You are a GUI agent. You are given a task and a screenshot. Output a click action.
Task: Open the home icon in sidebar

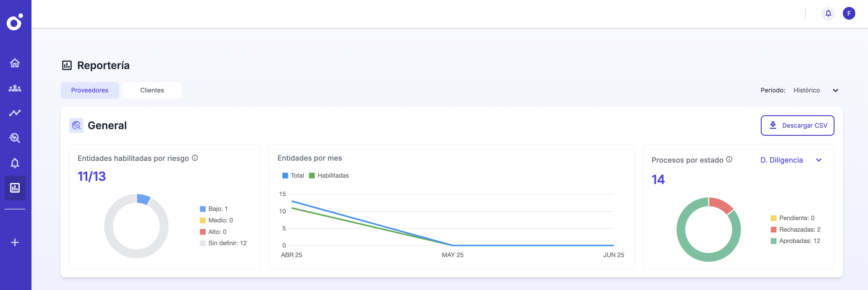pos(15,63)
